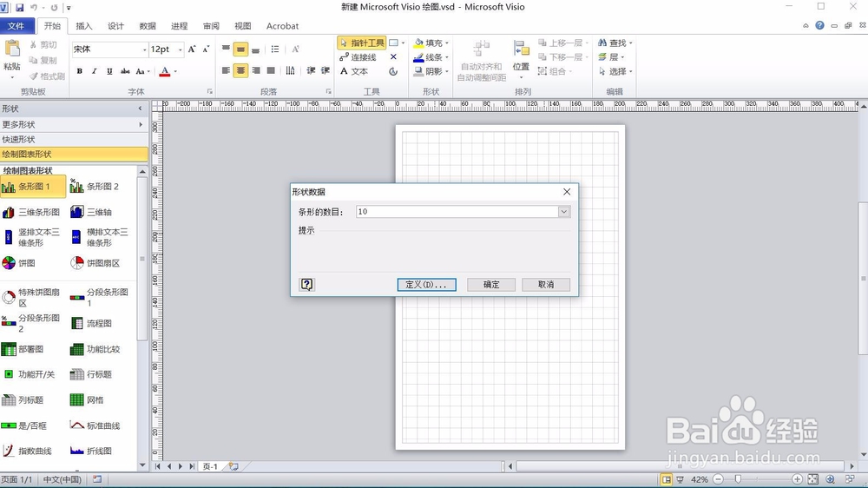Switch to the 审阅 ribbon tab

(211, 26)
